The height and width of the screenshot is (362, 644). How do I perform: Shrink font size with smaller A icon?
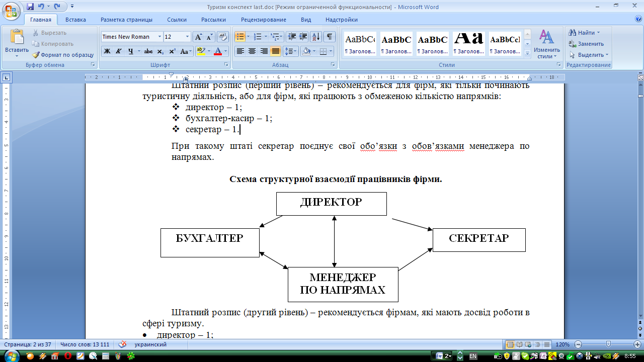point(209,37)
